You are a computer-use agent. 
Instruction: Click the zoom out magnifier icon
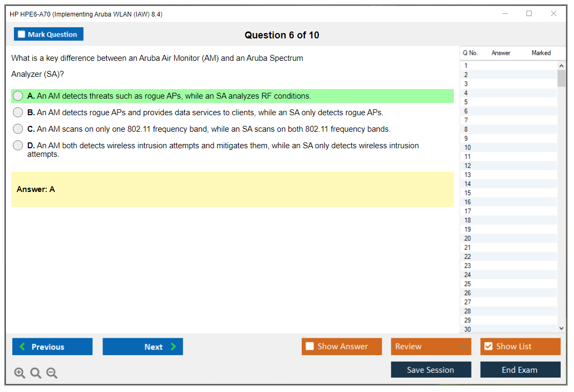click(52, 373)
